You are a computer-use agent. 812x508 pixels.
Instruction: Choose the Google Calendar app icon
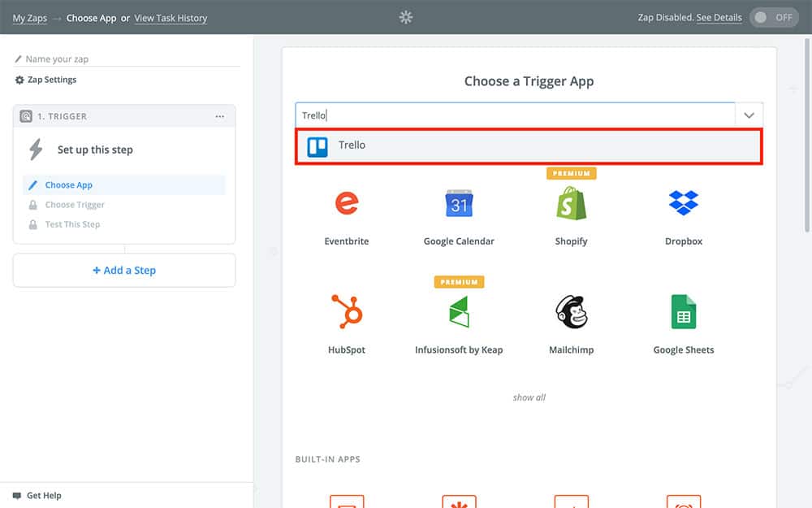coord(459,204)
